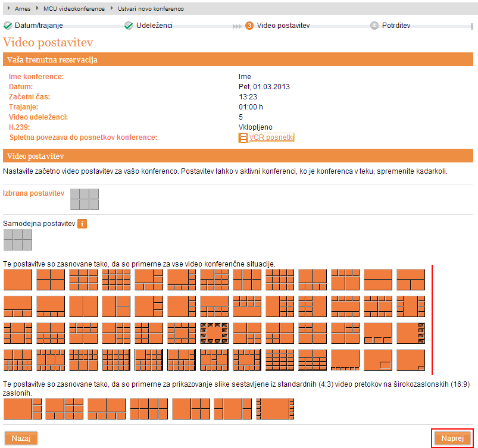
Task: Jump to Potrditev step 4
Action: pyautogui.click(x=396, y=26)
